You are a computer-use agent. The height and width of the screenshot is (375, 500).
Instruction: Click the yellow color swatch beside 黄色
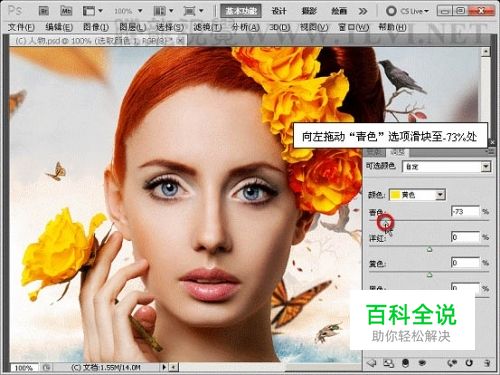coord(395,195)
